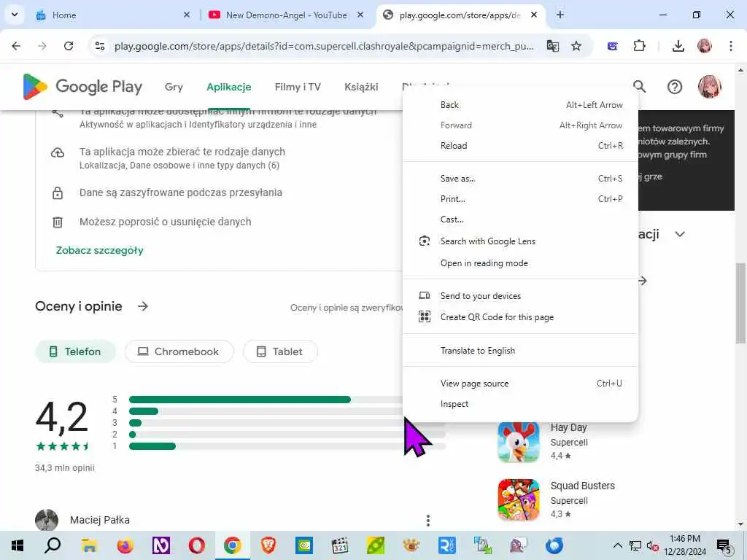
Task: Select Create QR Code for this page
Action: point(520,317)
